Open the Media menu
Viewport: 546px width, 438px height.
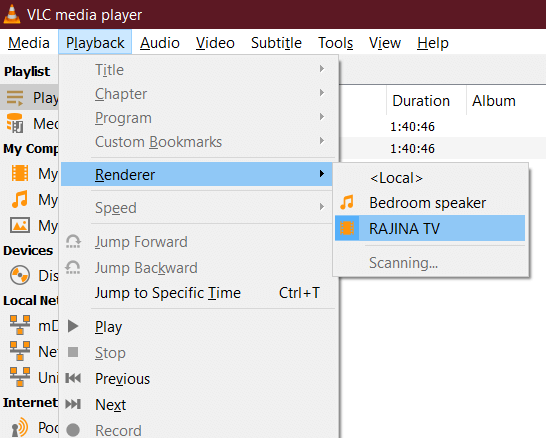point(29,43)
